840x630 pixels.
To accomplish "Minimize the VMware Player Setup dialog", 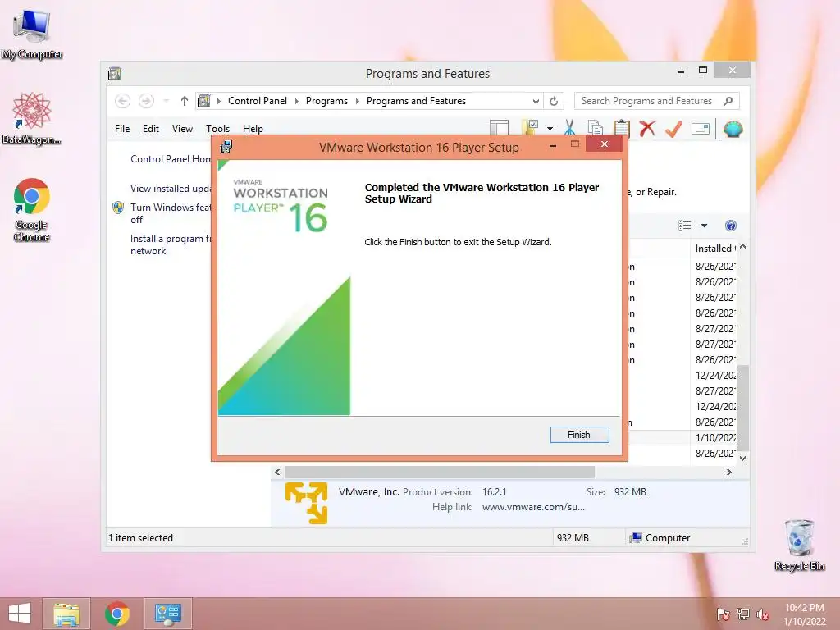I will click(552, 144).
